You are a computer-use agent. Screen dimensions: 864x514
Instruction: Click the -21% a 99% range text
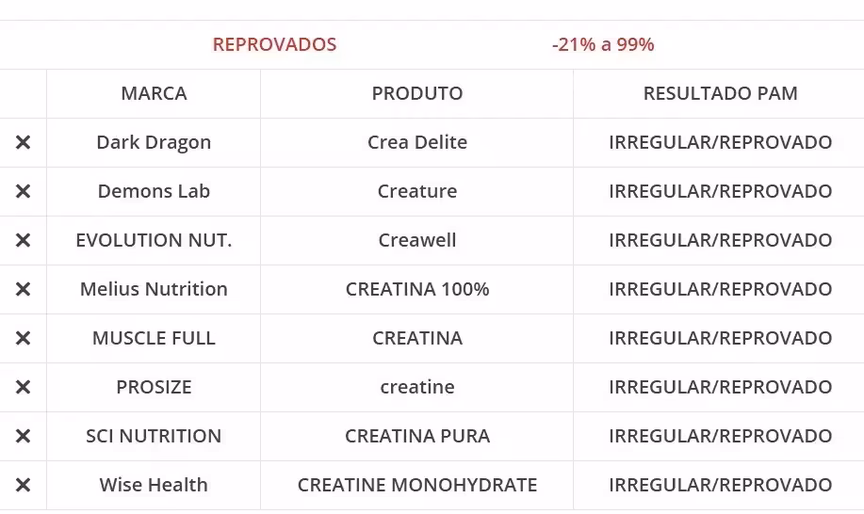coord(603,45)
